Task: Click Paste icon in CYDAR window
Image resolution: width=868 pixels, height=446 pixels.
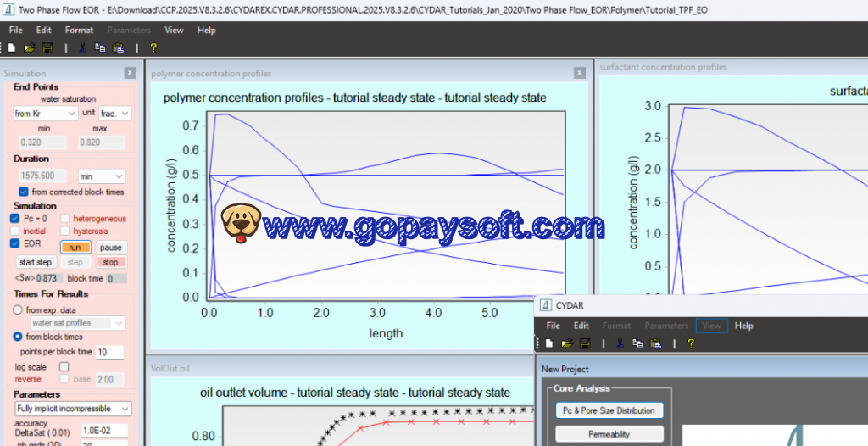Action: (x=656, y=343)
